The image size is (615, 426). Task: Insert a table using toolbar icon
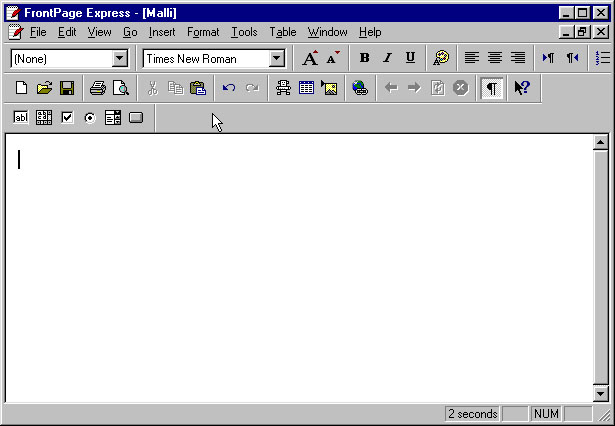click(x=306, y=88)
